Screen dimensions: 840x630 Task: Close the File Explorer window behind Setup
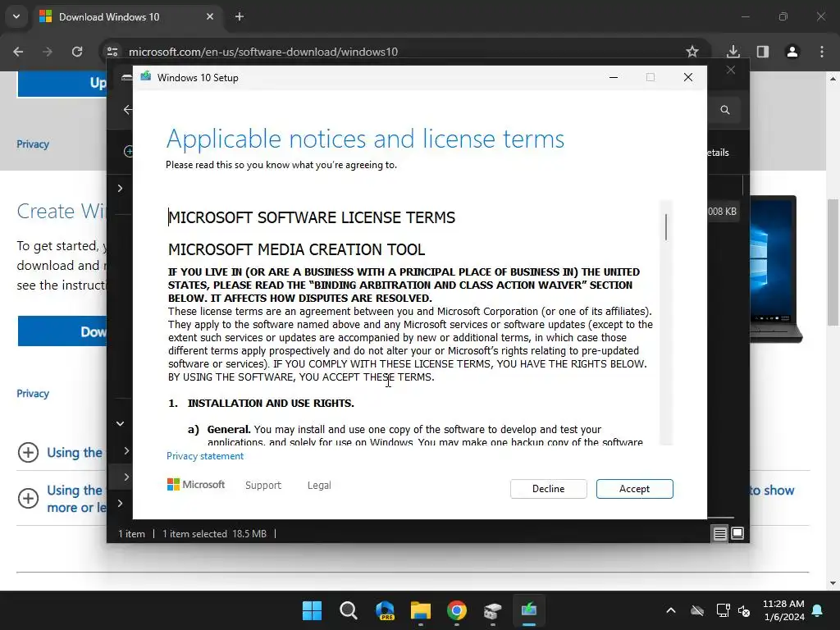coord(731,71)
